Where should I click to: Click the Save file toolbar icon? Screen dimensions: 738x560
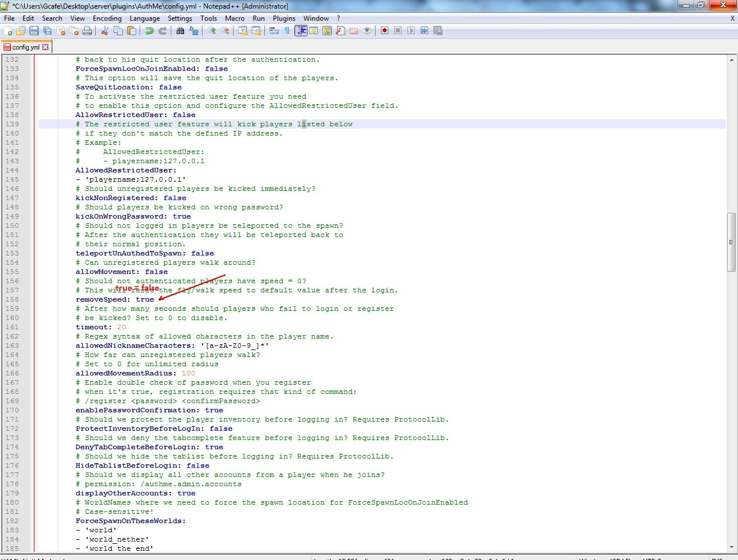[x=34, y=31]
